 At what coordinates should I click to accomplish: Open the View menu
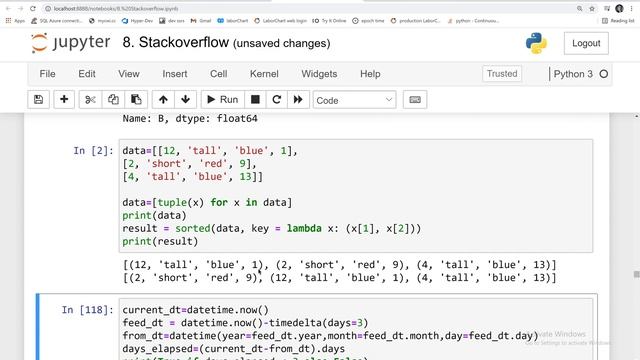click(x=129, y=74)
